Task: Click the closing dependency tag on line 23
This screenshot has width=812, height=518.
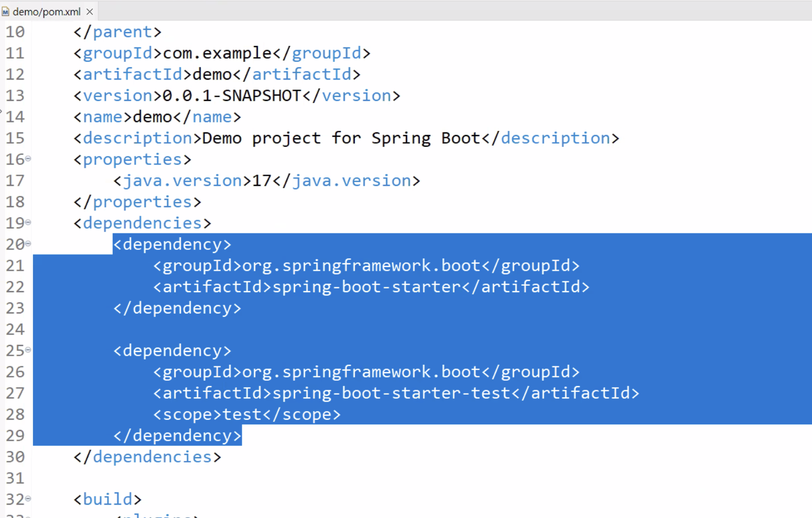Action: coord(177,308)
